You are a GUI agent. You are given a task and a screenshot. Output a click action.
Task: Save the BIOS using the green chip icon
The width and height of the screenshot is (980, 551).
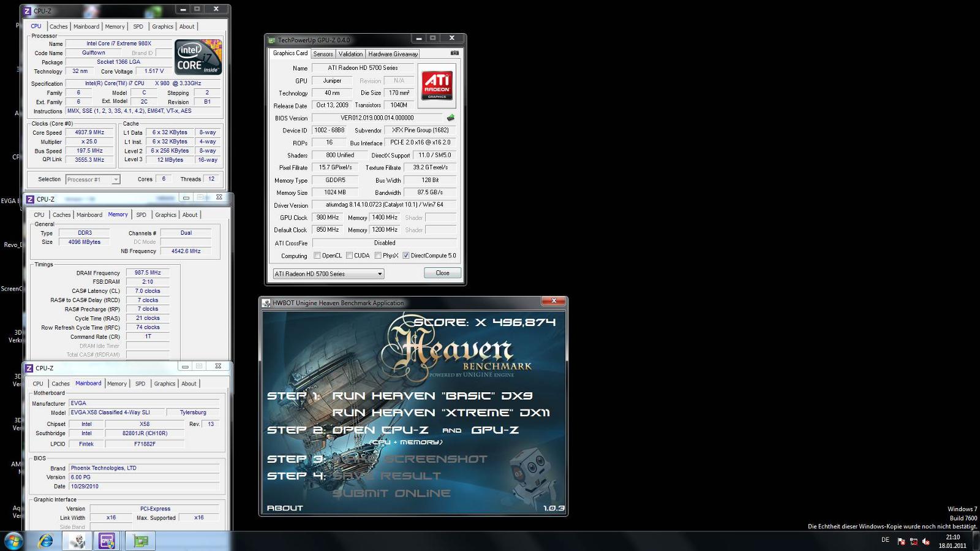[451, 118]
